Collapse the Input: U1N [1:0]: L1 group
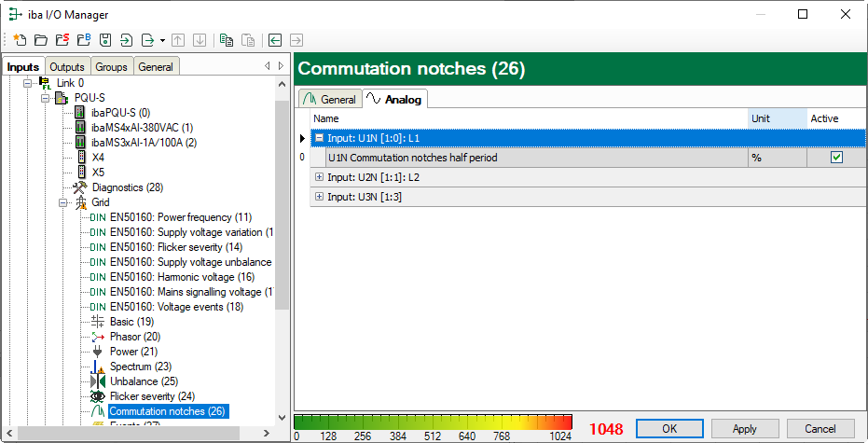This screenshot has height=443, width=868. click(319, 138)
